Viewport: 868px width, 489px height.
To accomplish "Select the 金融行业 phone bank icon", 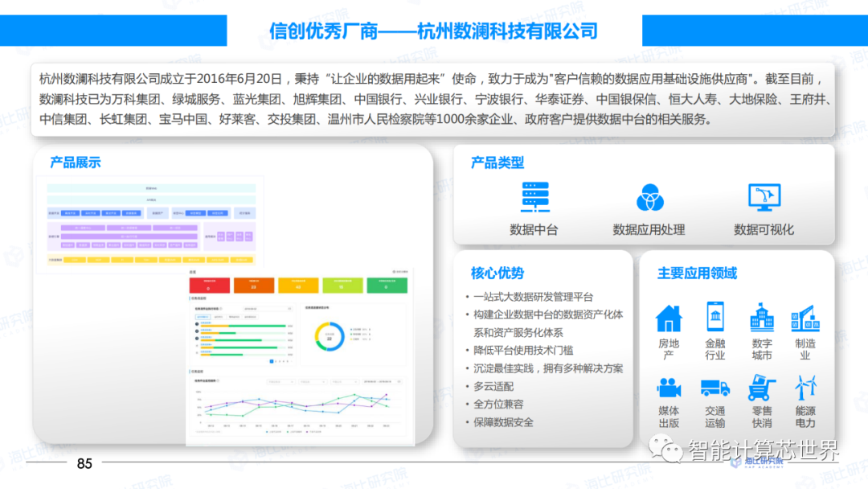I will click(x=715, y=317).
